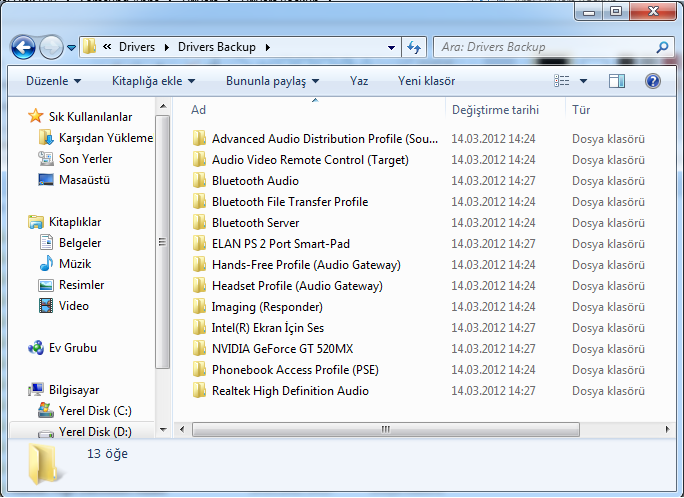Image resolution: width=684 pixels, height=498 pixels.
Task: Open the Düzenle menu
Action: coord(53,81)
